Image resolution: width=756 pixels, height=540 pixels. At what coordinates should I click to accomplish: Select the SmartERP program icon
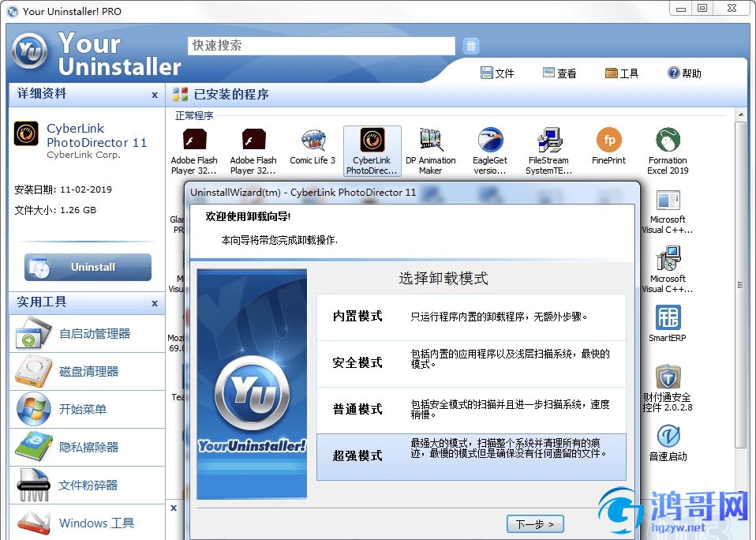coord(668,317)
